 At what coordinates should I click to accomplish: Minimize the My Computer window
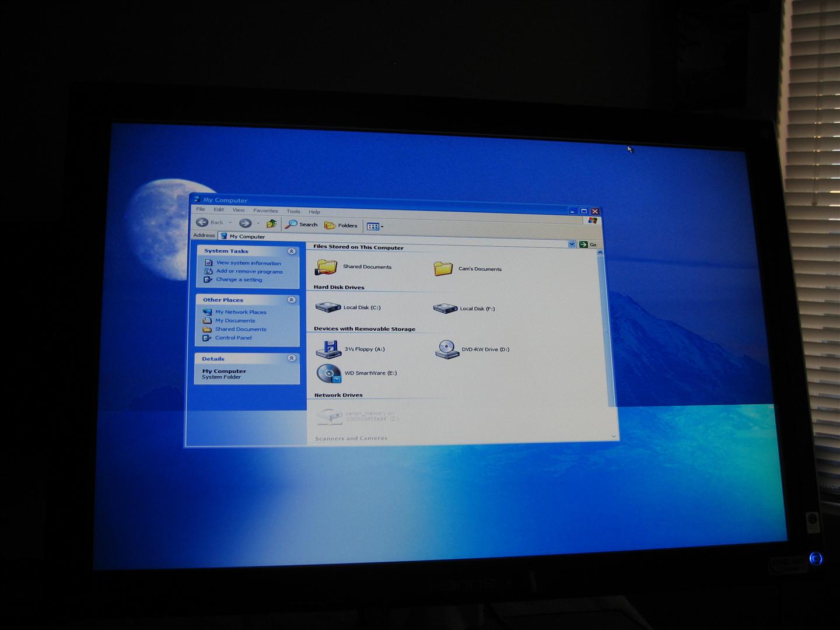[572, 211]
